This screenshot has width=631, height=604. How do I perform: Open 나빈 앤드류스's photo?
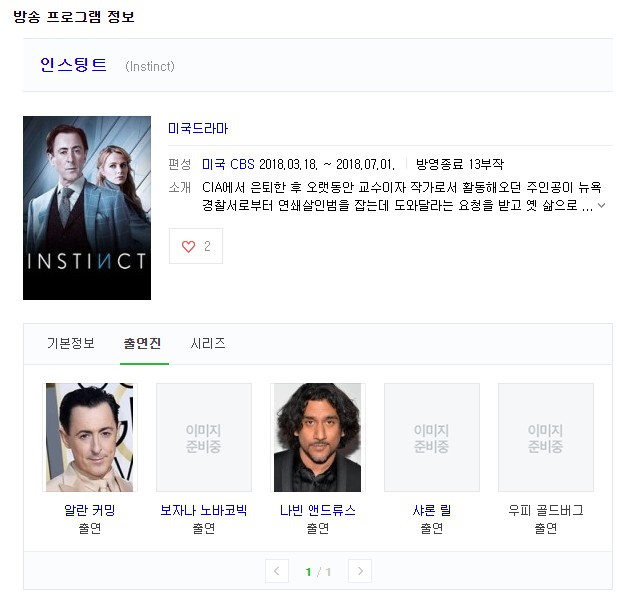(x=318, y=437)
